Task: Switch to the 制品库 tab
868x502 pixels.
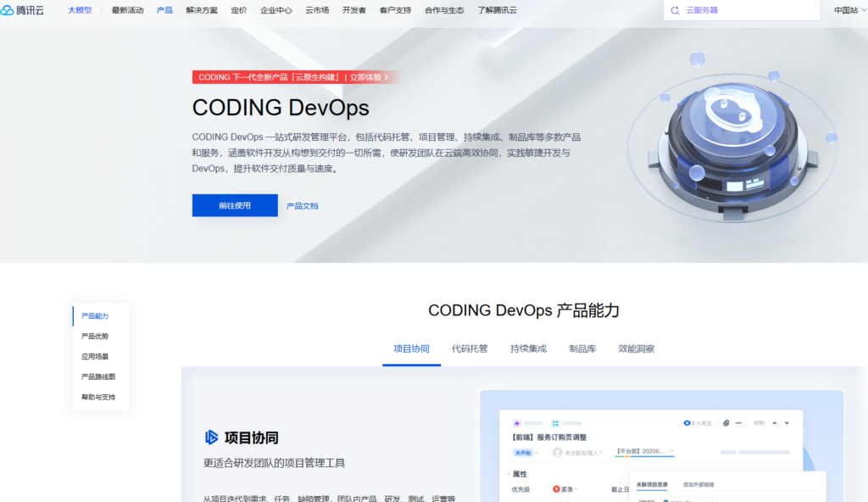Action: (x=582, y=349)
